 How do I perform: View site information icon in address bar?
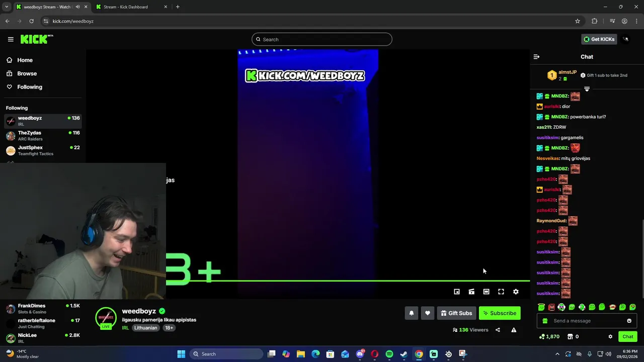[46, 21]
